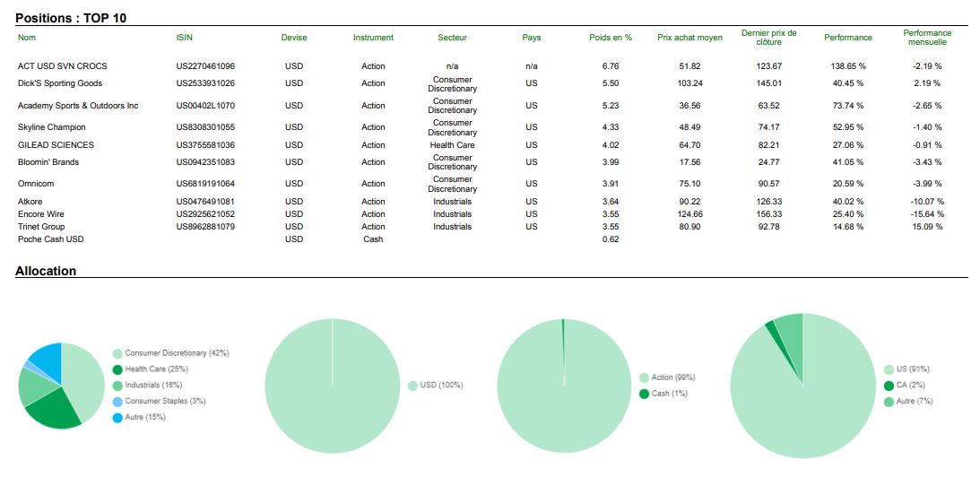Click the Performance mensuelle column header

click(x=927, y=38)
